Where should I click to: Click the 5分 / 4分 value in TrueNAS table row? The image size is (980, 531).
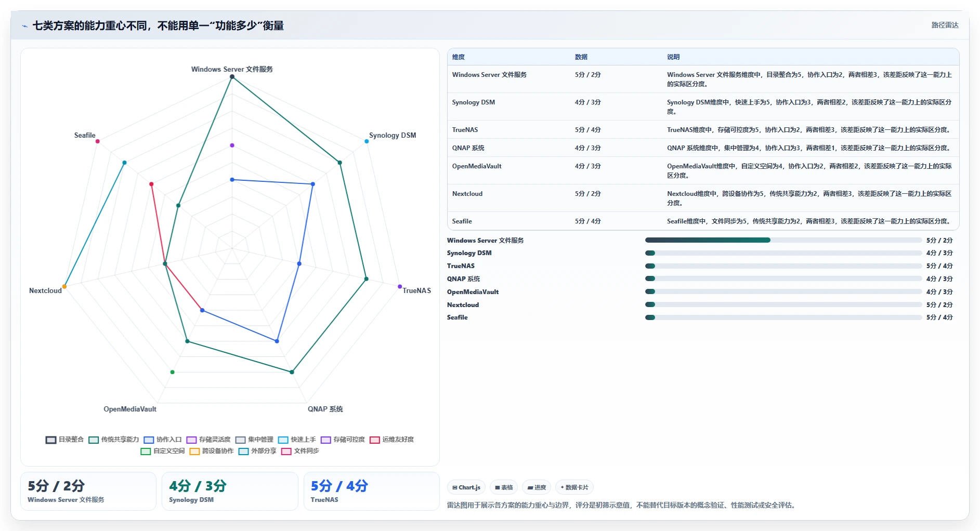click(x=587, y=130)
